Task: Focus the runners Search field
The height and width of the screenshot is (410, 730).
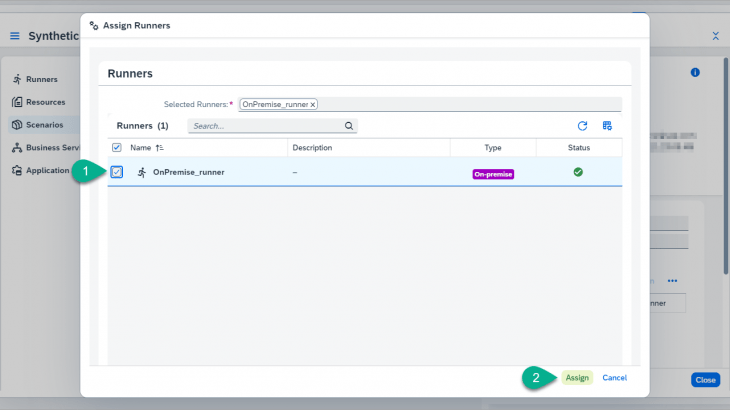Action: tap(265, 126)
